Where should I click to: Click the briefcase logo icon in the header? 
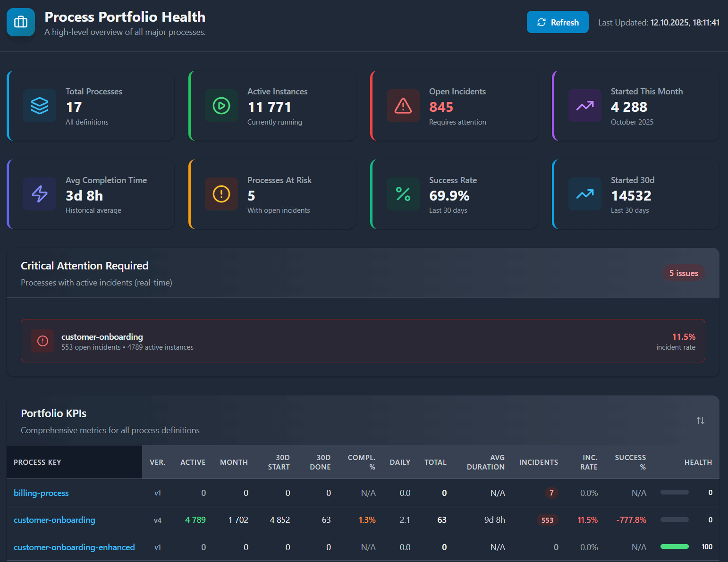tap(20, 22)
